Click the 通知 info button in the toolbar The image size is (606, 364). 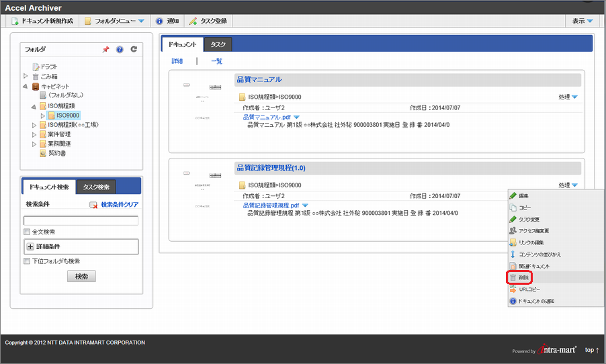click(167, 21)
